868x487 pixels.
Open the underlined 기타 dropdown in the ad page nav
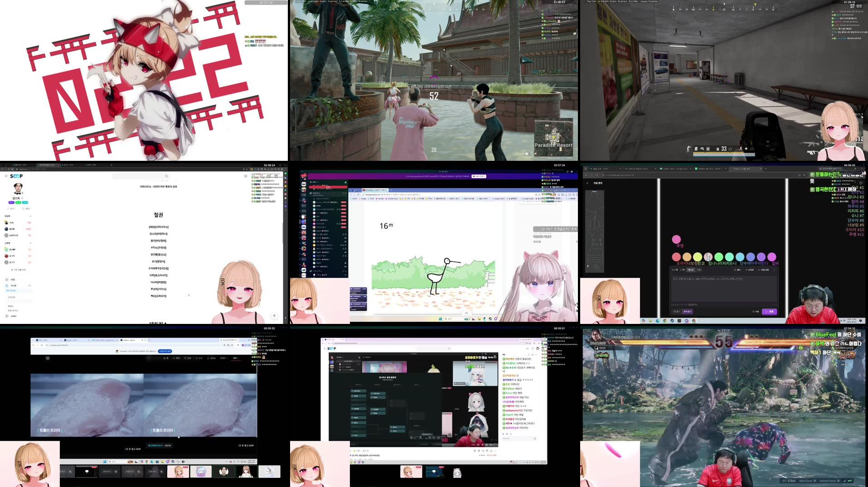235,358
